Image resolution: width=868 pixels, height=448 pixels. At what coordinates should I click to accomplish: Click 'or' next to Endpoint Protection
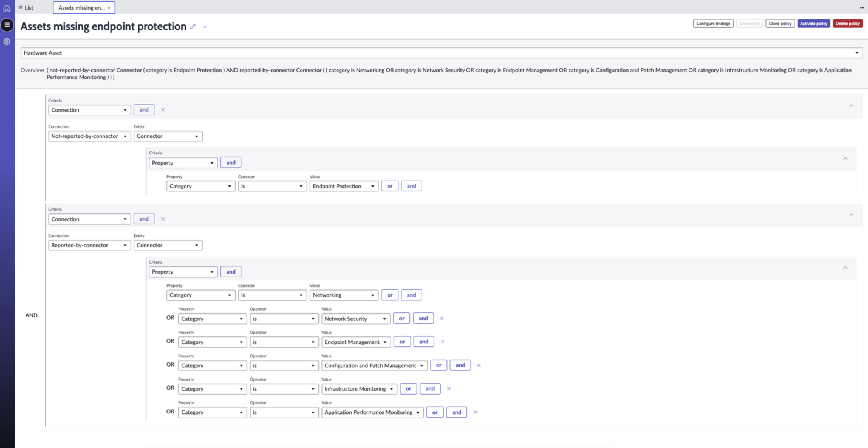tap(390, 186)
